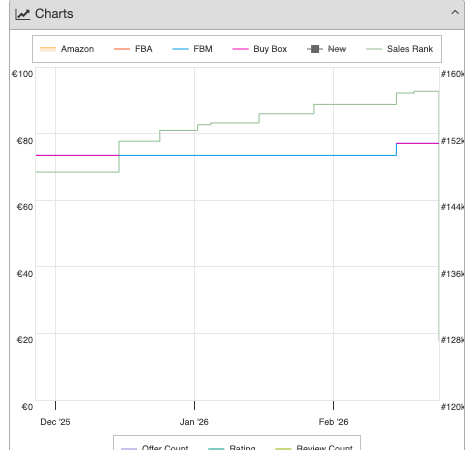Click the #136k sales rank axis label
Screen dimensions: 474x450
pyautogui.click(x=452, y=274)
